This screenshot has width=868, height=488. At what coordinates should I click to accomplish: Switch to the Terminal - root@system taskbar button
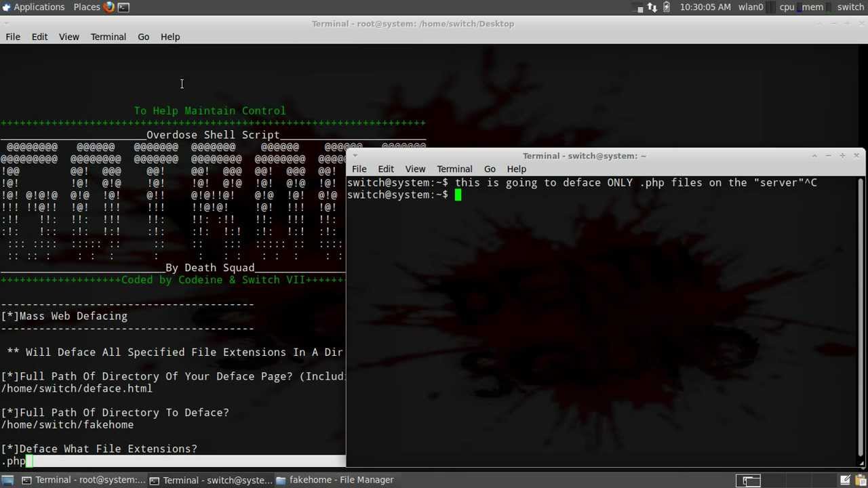click(83, 480)
